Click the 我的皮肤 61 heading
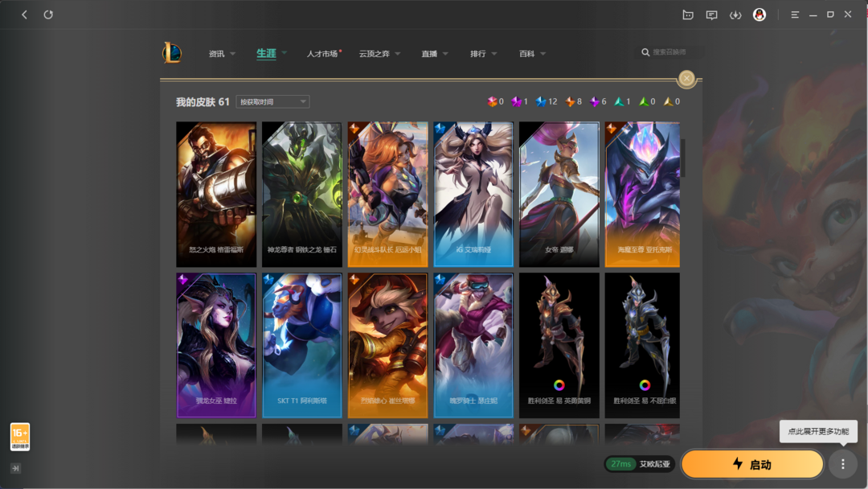Image resolution: width=868 pixels, height=489 pixels. [x=203, y=102]
